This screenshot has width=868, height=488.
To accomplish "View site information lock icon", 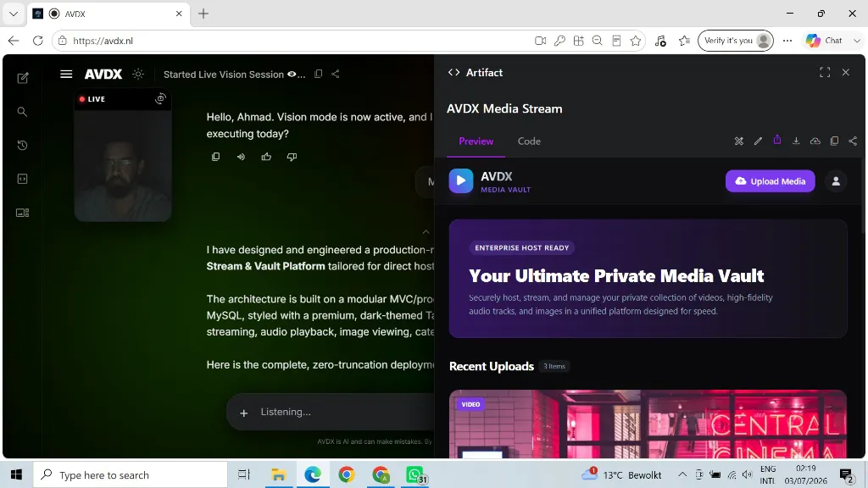I will (x=63, y=41).
